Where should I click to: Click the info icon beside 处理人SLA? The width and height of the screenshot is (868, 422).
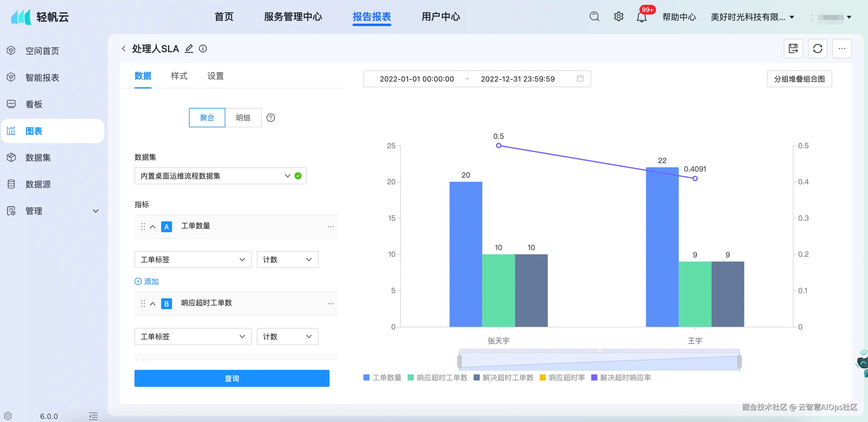[x=203, y=49]
